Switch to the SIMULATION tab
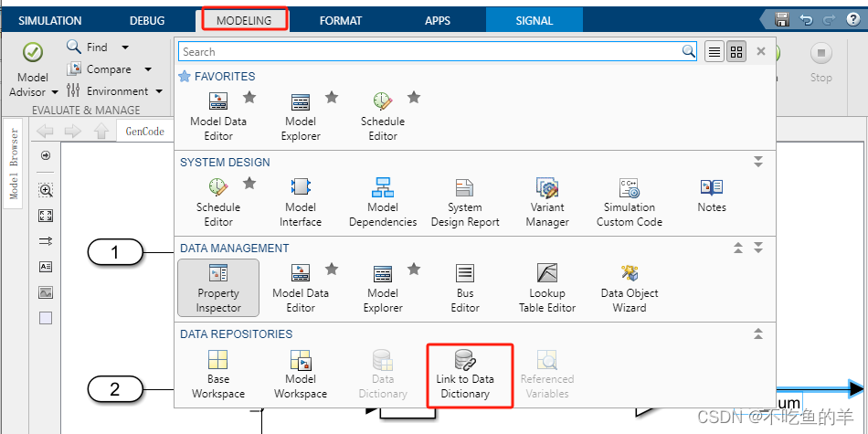The height and width of the screenshot is (434, 868). (x=50, y=20)
